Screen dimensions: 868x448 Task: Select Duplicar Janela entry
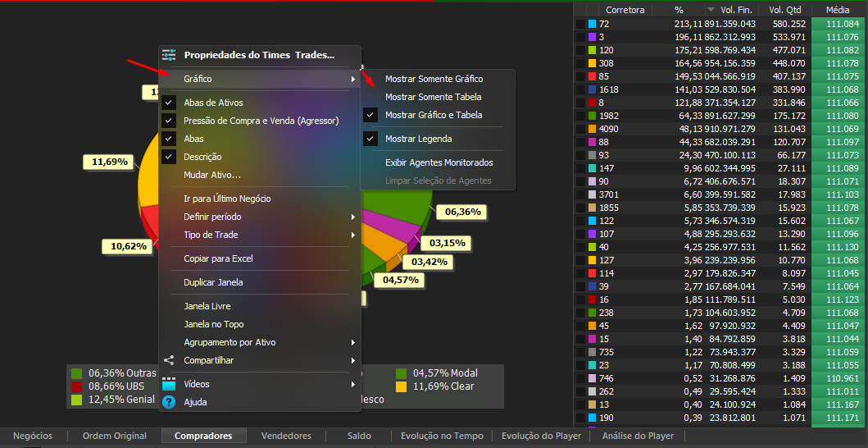pyautogui.click(x=213, y=282)
